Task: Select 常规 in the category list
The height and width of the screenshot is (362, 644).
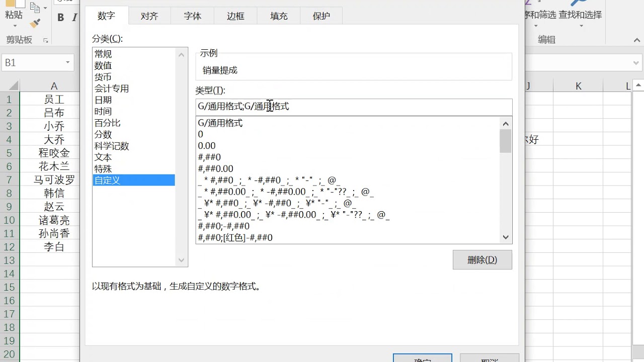Action: [133, 54]
